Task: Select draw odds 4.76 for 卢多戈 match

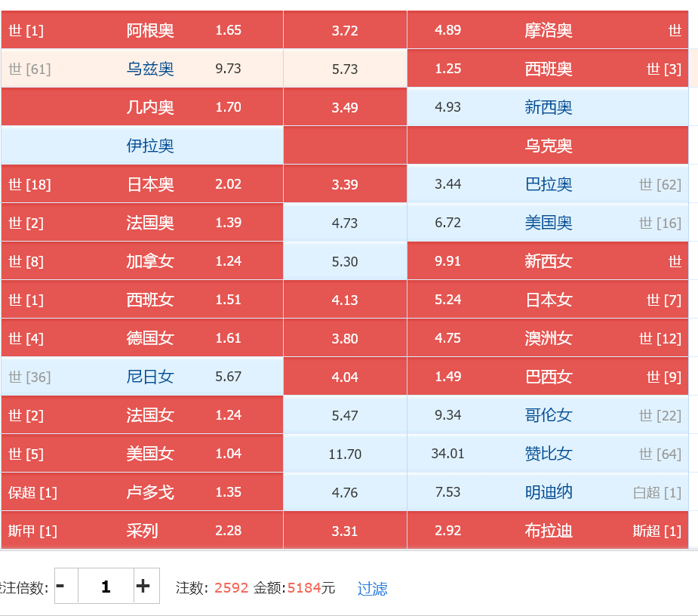Action: coord(345,492)
